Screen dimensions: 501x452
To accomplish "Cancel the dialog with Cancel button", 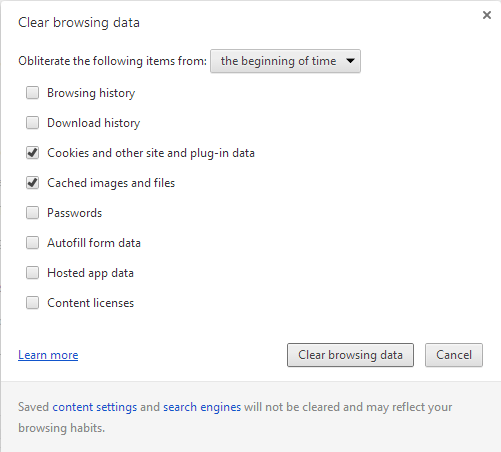I will (x=454, y=355).
